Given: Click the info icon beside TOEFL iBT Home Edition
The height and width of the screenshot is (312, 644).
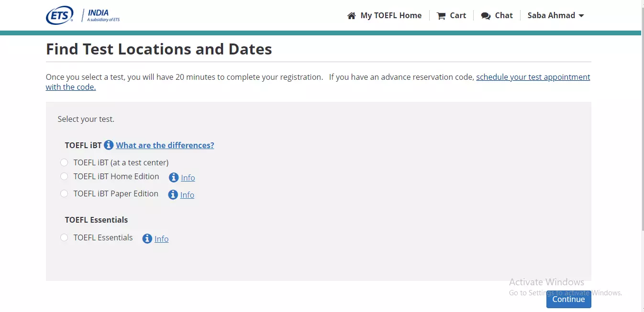Looking at the screenshot, I should (x=174, y=177).
